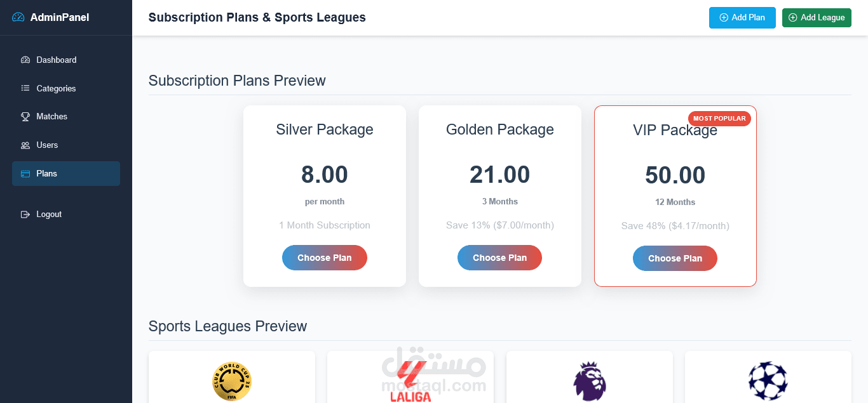The height and width of the screenshot is (403, 868).
Task: Click the AdminPanel speedometer logo icon
Action: (18, 18)
